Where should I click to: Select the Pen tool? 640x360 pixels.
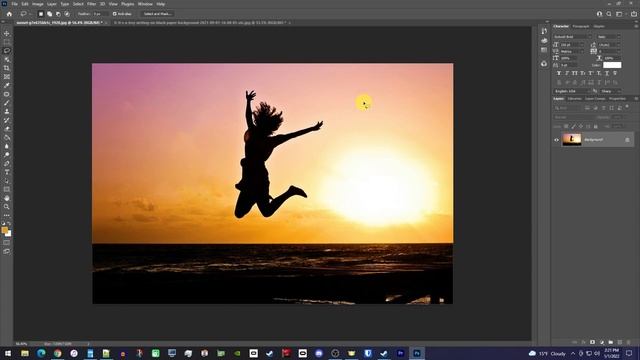(7, 163)
